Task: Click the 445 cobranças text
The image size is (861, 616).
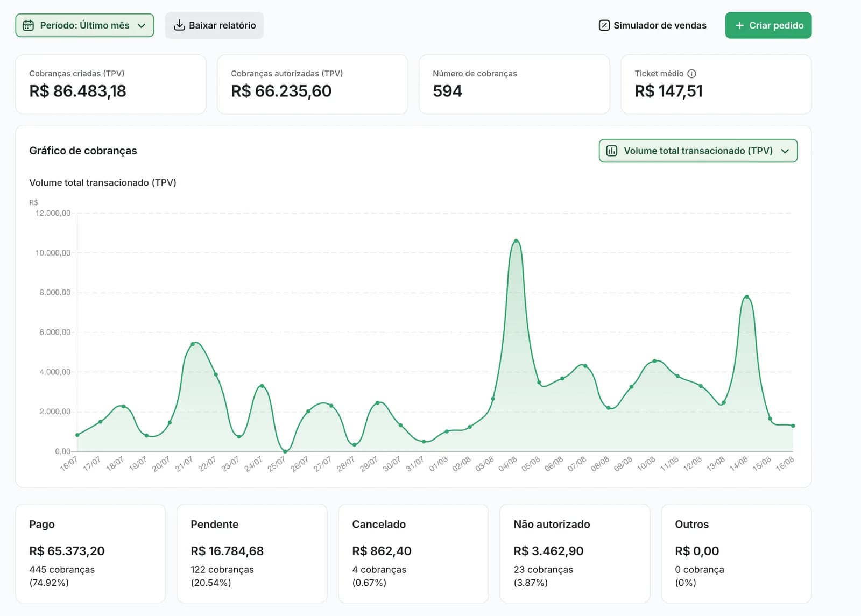Action: [62, 569]
